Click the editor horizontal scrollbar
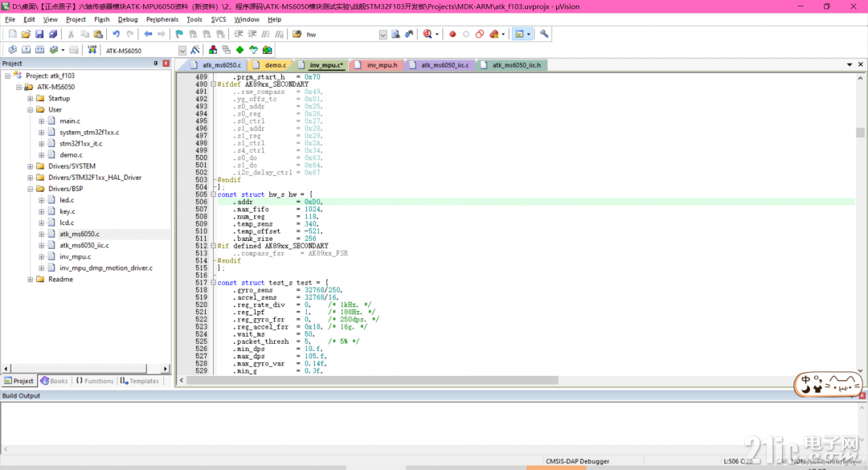This screenshot has height=470, width=868. [x=372, y=380]
